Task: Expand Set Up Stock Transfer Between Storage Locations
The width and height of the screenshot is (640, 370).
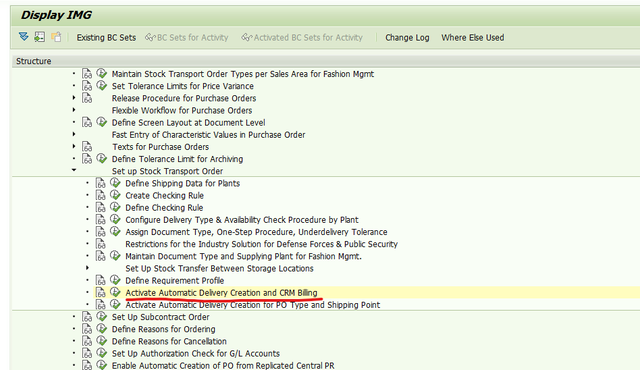Action: [x=87, y=268]
